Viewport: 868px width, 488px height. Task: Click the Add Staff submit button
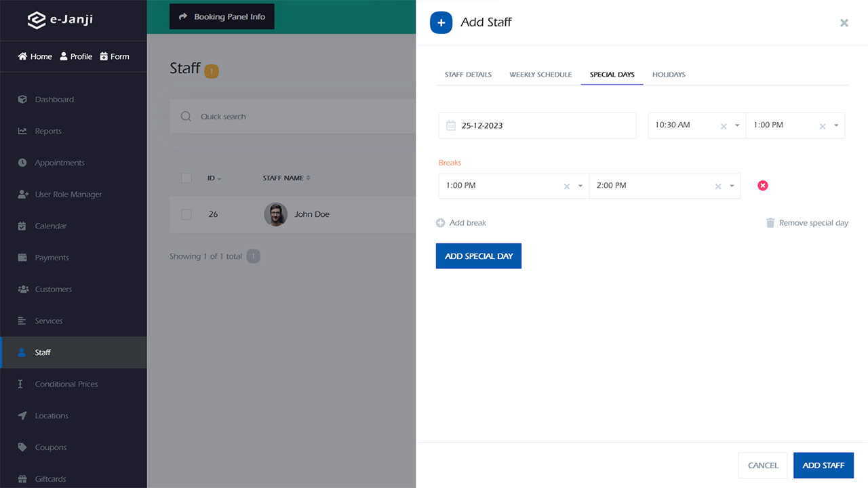[x=823, y=466]
